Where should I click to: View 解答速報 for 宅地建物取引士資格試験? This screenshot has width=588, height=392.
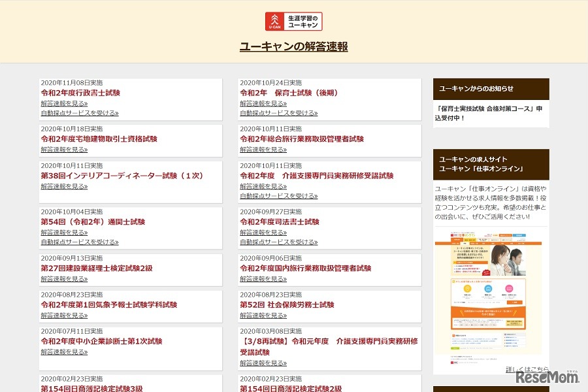(x=64, y=149)
